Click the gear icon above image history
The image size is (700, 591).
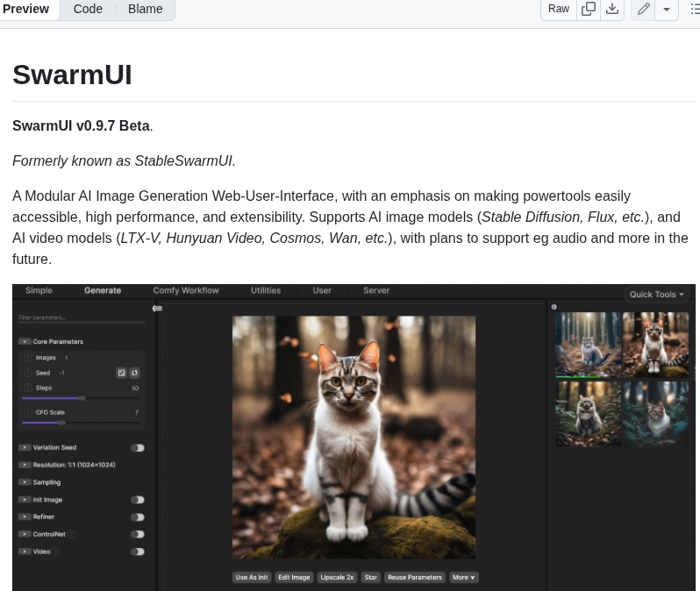(x=554, y=307)
